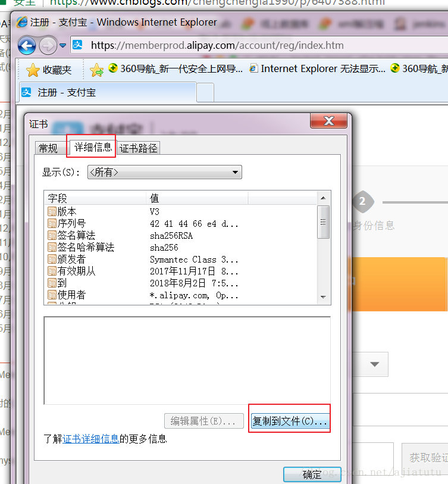Click the 获取验证 button on Alipay page
Viewport: 448px width, 484px height.
[x=426, y=458]
